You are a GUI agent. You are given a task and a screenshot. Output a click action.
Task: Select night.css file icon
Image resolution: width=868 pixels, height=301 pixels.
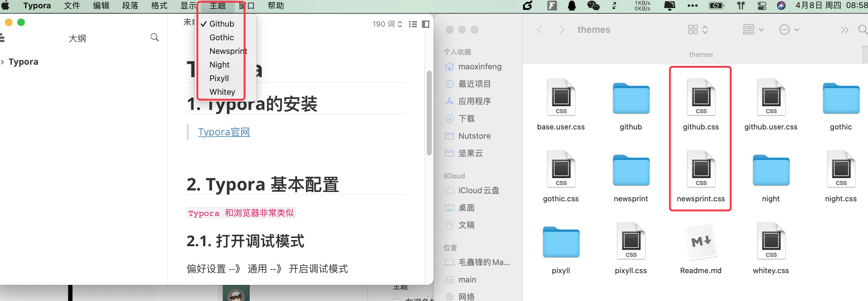(x=841, y=169)
